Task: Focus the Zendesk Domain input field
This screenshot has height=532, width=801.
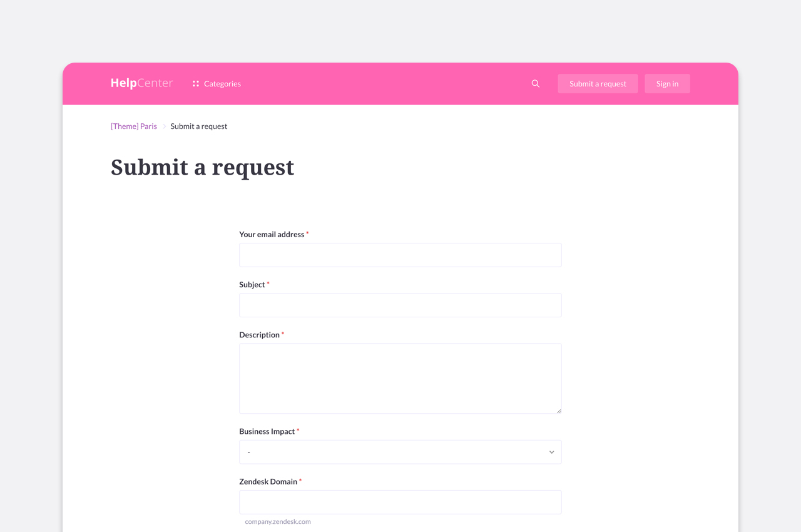Action: point(400,502)
